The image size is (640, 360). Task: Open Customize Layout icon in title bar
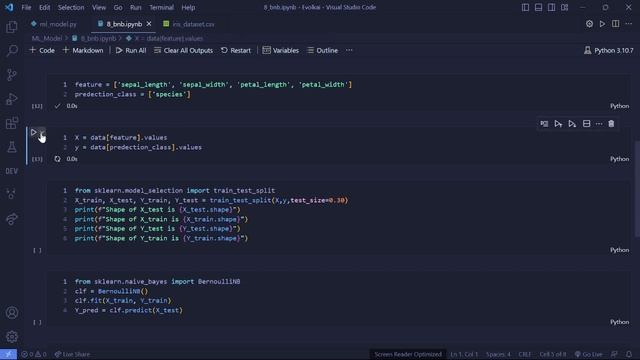(x=564, y=7)
